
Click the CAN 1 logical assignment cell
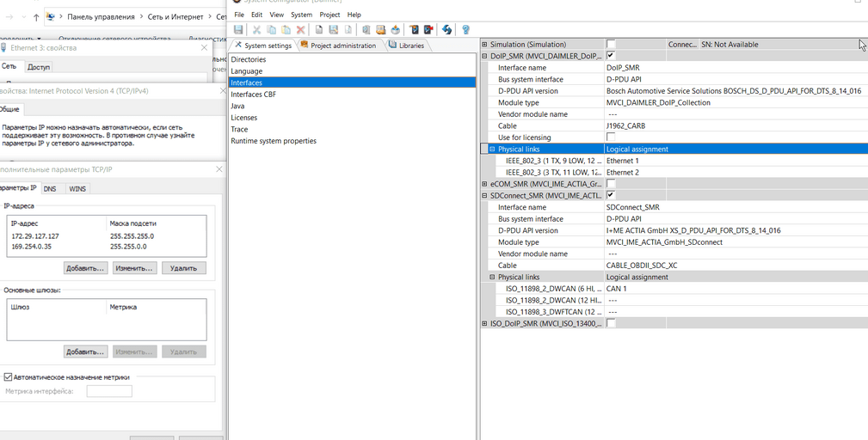tap(736, 289)
